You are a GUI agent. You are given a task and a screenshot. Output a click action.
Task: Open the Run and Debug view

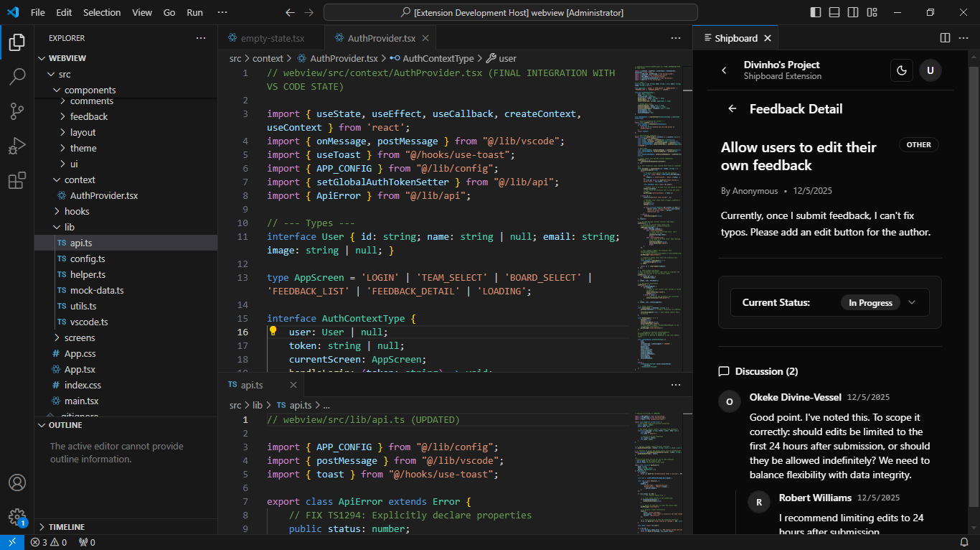pos(17,146)
